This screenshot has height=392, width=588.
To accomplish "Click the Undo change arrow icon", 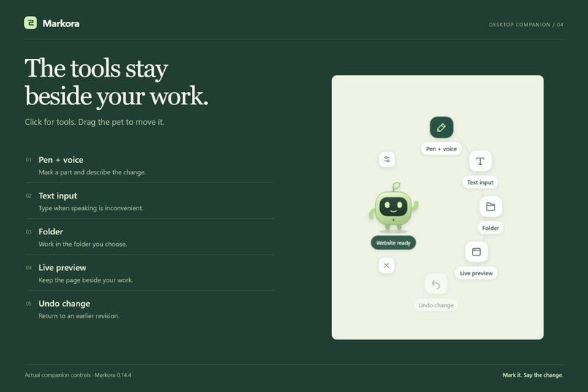I will [x=436, y=285].
